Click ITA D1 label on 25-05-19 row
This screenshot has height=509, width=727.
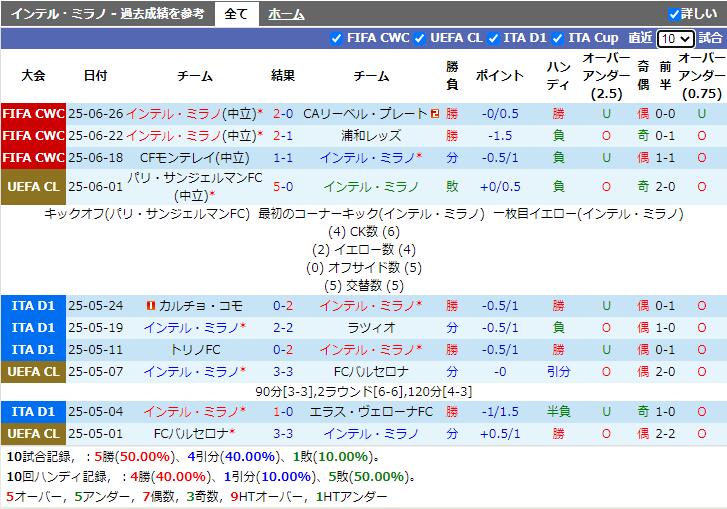pyautogui.click(x=33, y=328)
